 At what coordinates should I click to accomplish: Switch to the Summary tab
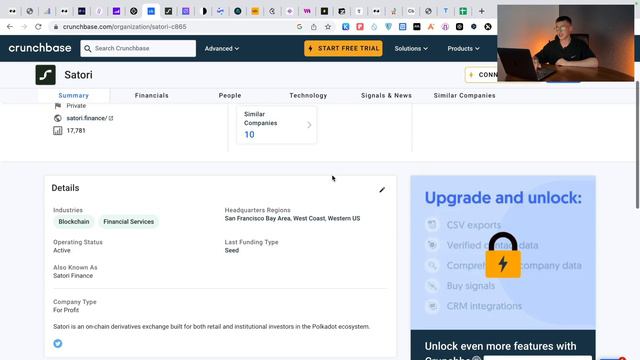73,96
